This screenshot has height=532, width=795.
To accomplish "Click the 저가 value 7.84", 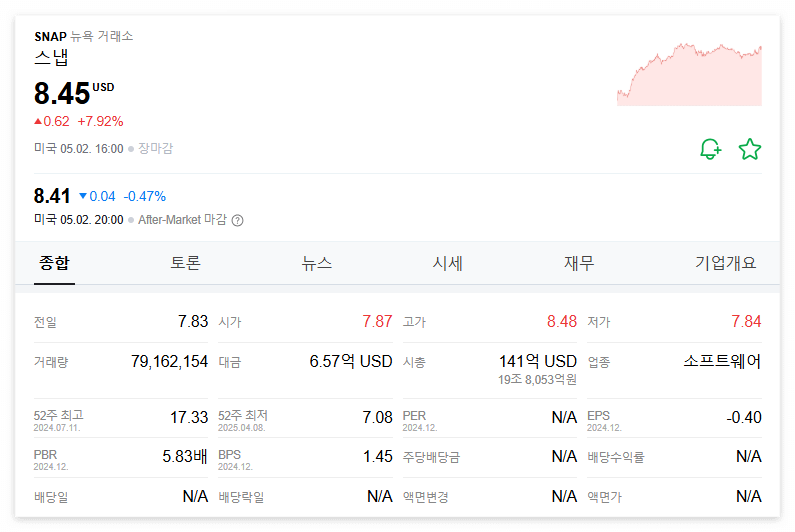I will pyautogui.click(x=746, y=321).
